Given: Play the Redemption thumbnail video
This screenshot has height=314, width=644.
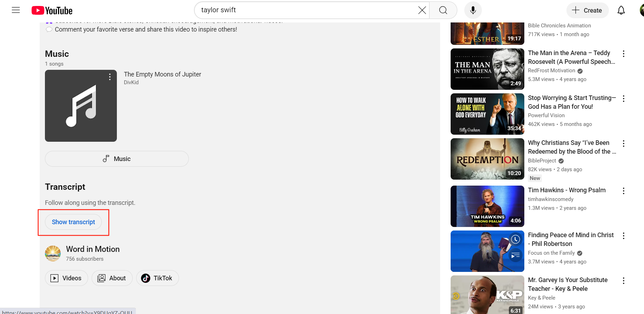Looking at the screenshot, I should click(x=487, y=159).
